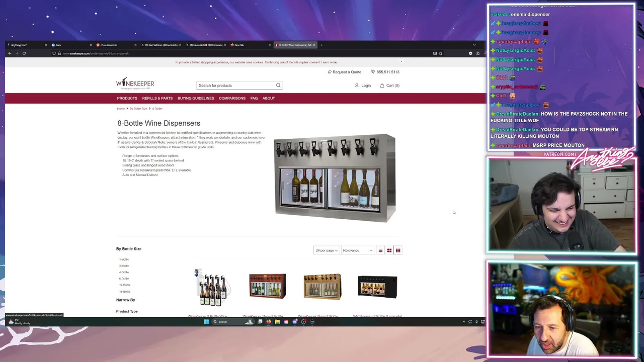
Task: Click Learn more in cookie notice
Action: point(329,62)
